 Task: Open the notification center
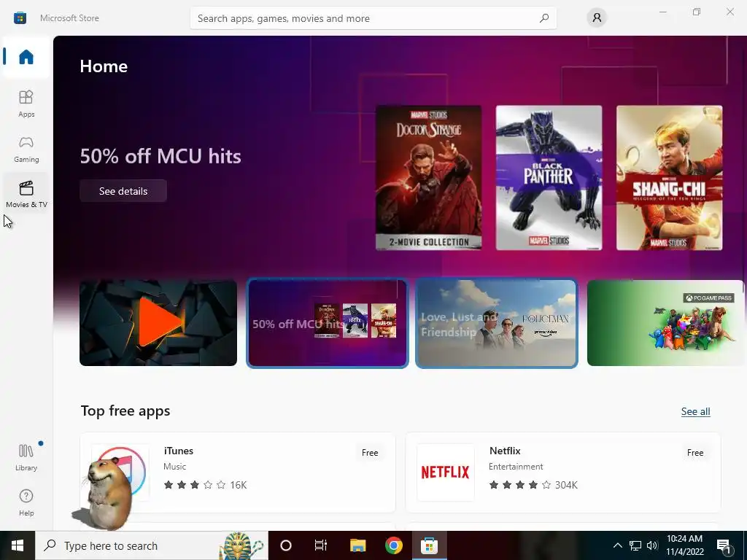tap(724, 545)
